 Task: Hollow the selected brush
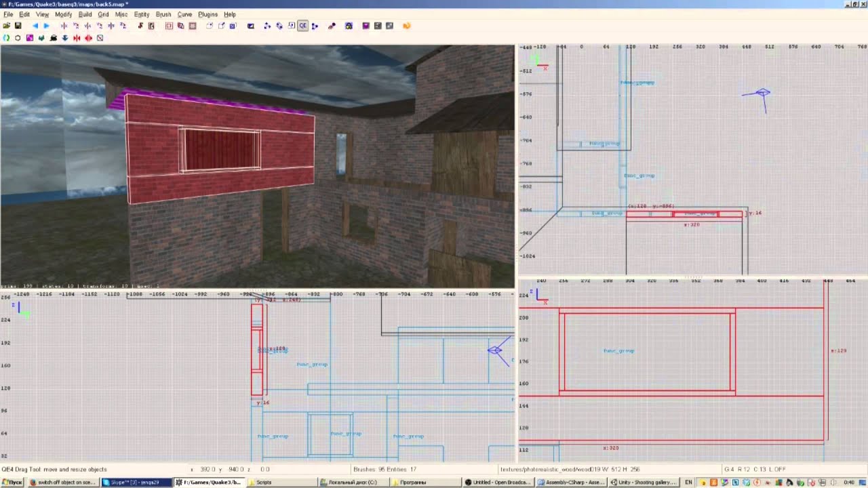pos(193,26)
